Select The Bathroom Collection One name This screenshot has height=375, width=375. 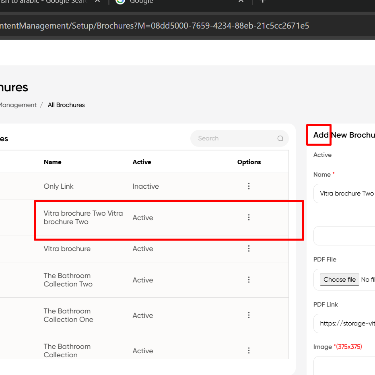[x=68, y=315]
